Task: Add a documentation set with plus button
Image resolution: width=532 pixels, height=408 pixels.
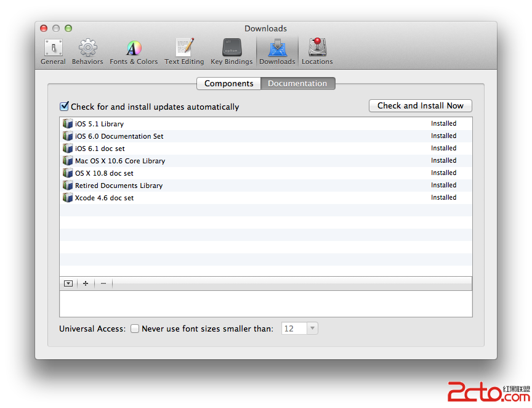Action: tap(86, 284)
